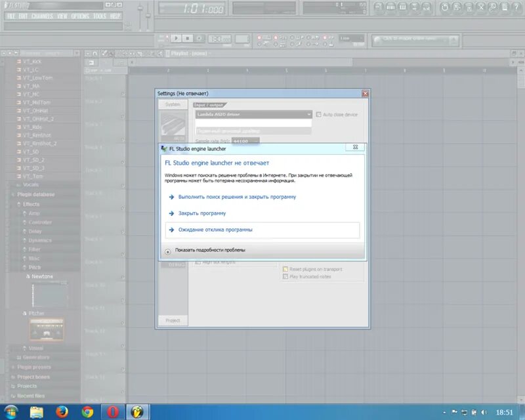Open the Vocals folder in the browser
525x420 pixels.
point(30,184)
